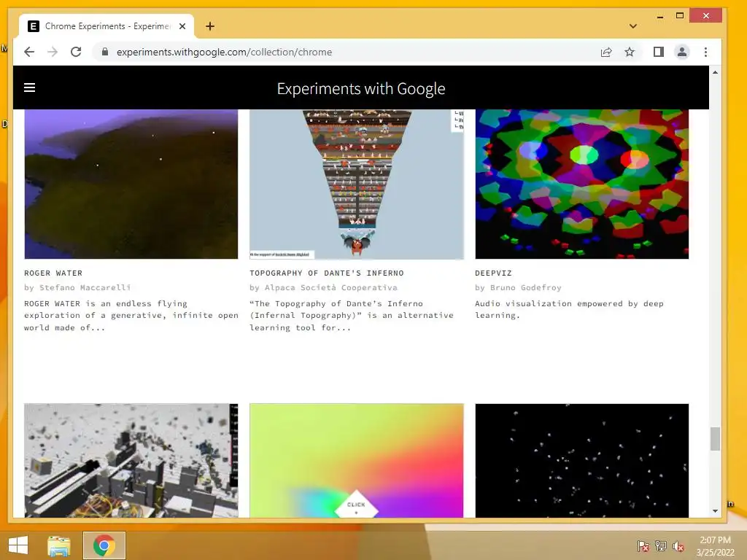
Task: Open the rainbow gradient CLICK thumbnail
Action: pos(356,461)
